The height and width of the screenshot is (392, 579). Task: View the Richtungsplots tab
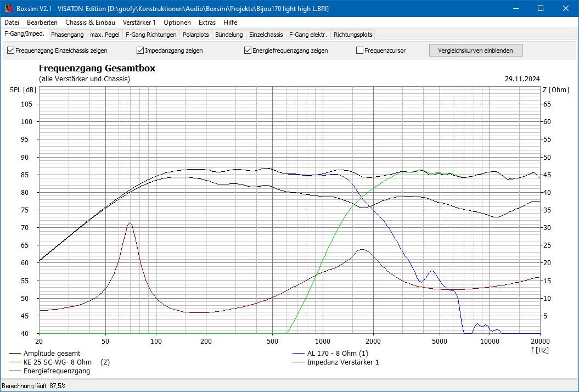point(353,35)
